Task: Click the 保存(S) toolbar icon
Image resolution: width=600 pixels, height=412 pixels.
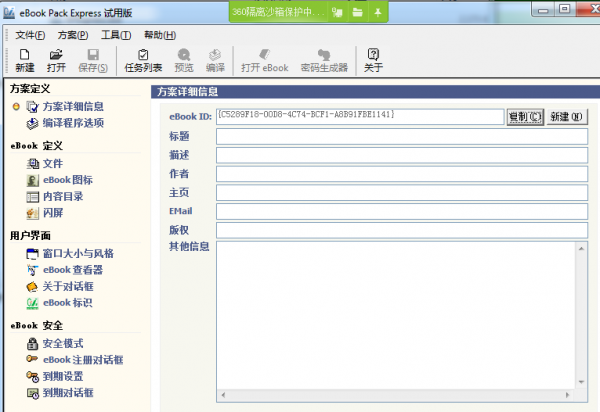Action: pos(93,60)
